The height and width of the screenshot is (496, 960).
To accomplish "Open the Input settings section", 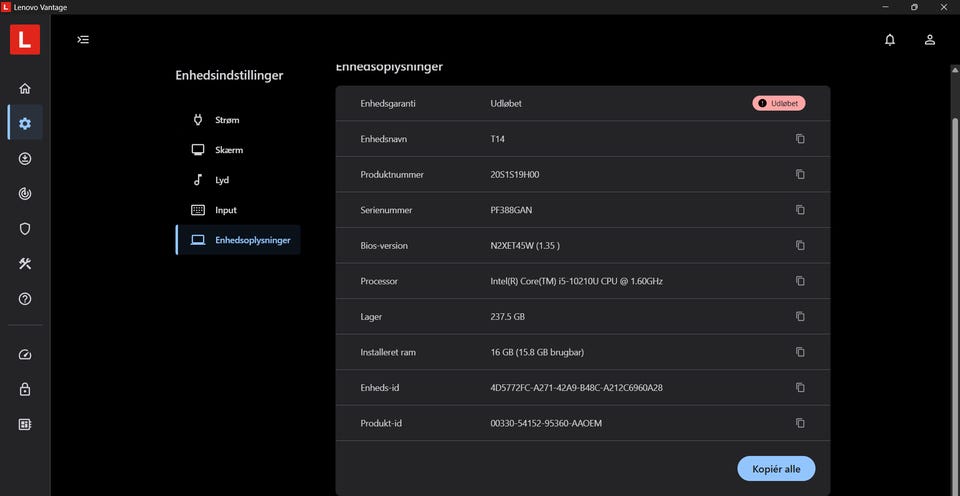I will tap(238, 210).
